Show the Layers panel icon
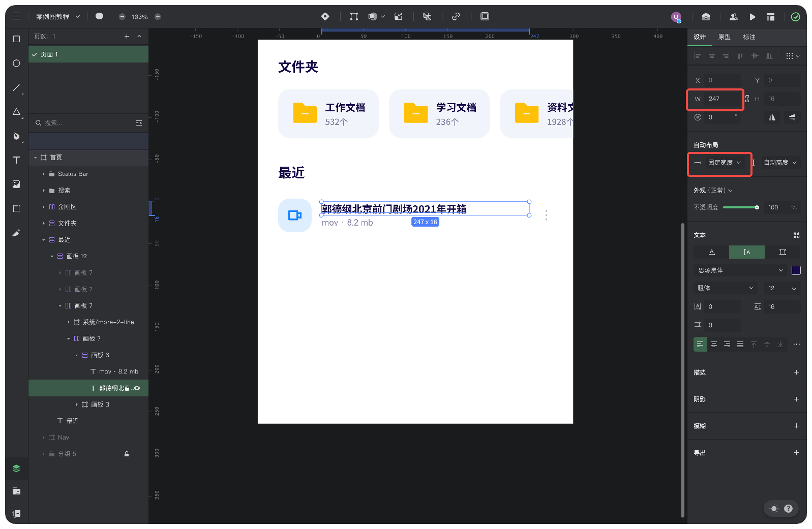The height and width of the screenshot is (529, 812). [16, 469]
